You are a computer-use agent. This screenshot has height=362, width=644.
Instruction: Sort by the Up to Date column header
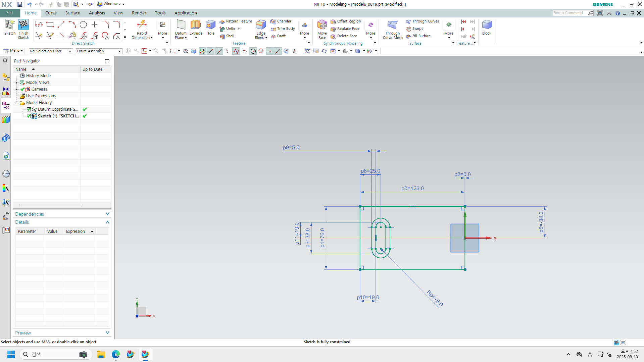pos(96,69)
